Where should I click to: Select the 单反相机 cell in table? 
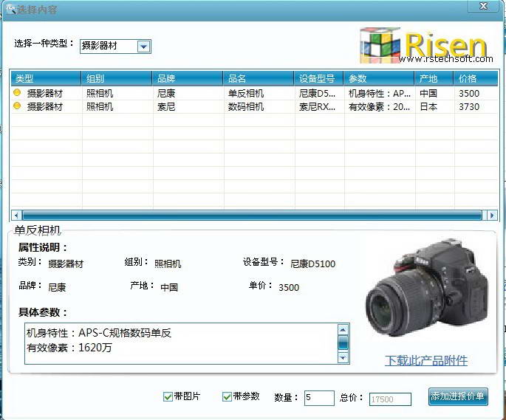[x=246, y=94]
